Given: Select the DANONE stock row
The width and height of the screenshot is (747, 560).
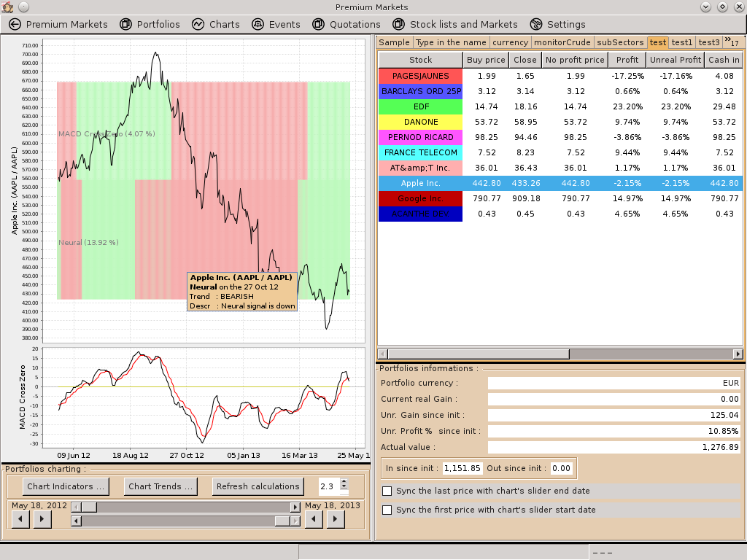Looking at the screenshot, I should (560, 122).
